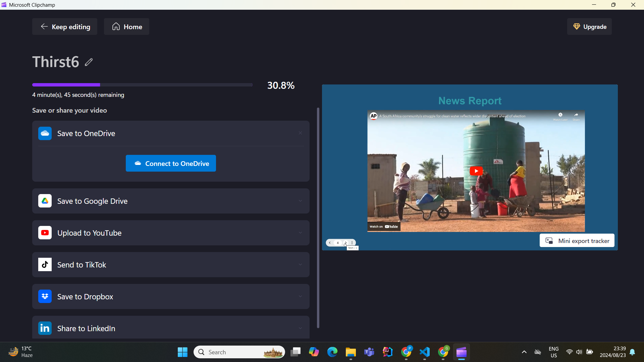Click the Upgrade diamond icon
Image resolution: width=644 pixels, height=362 pixels.
(577, 27)
